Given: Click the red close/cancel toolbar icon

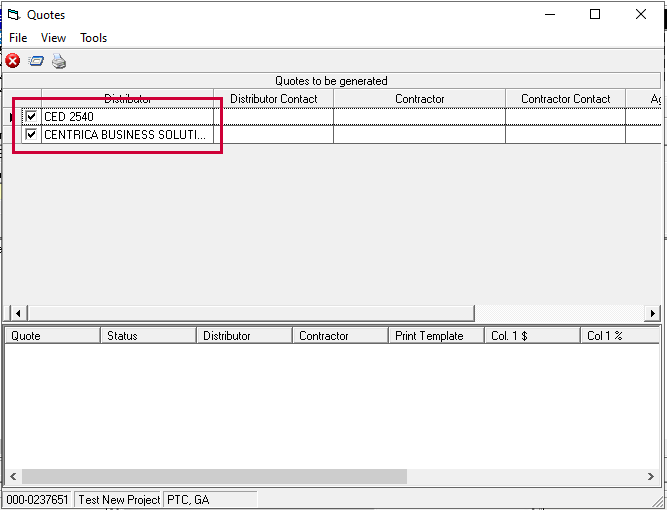Looking at the screenshot, I should click(x=13, y=61).
